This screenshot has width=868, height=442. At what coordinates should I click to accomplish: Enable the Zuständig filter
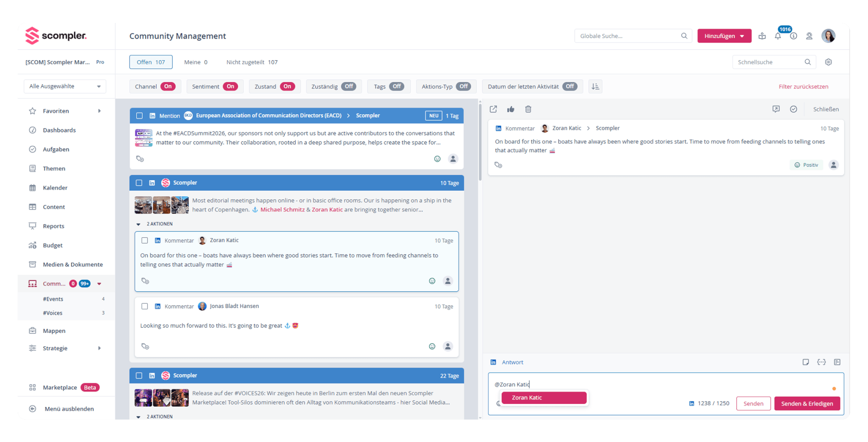click(x=348, y=86)
